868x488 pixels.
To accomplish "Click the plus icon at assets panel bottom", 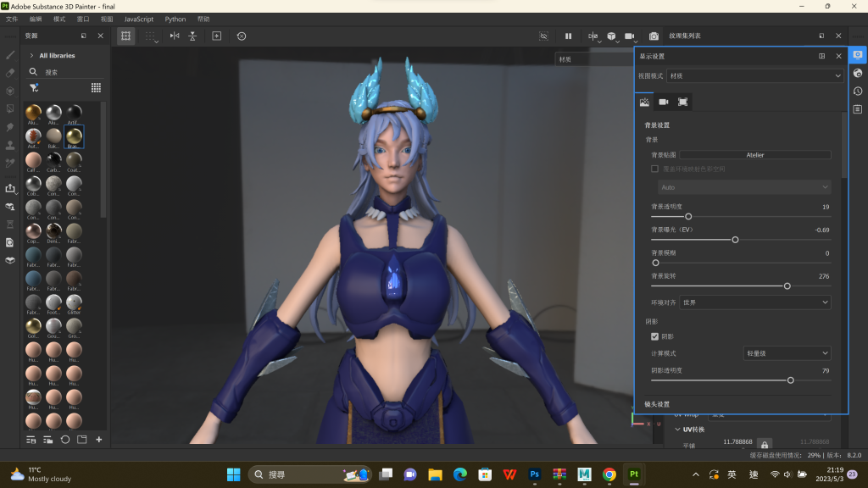I will click(x=99, y=440).
